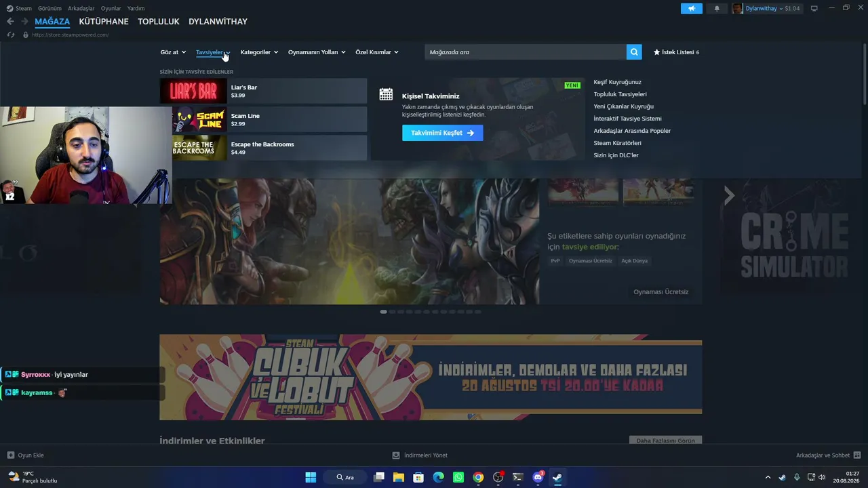The width and height of the screenshot is (868, 488).
Task: Click the PvP tag
Action: (x=555, y=261)
